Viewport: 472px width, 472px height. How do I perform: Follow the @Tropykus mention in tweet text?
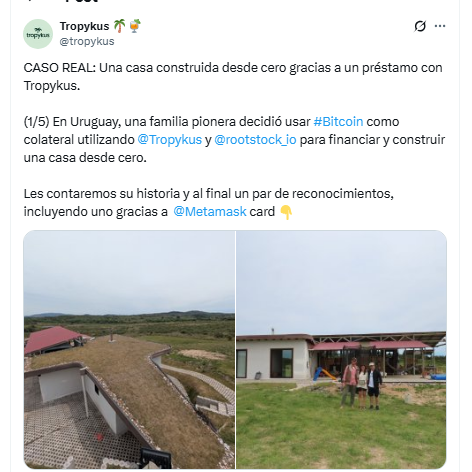(170, 140)
